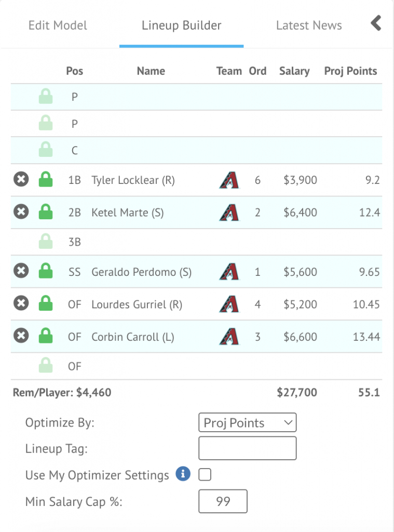394x532 pixels.
Task: Remove Lourdes Gurriel from the lineup
Action: [21, 303]
